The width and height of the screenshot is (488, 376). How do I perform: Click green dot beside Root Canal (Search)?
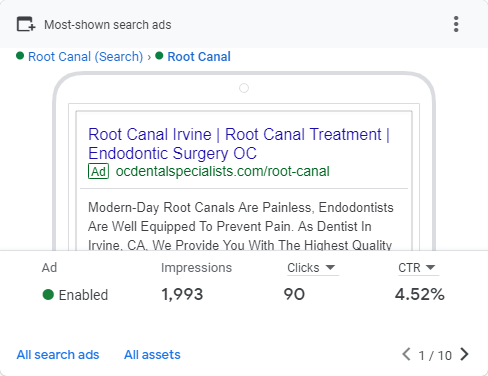(x=20, y=56)
